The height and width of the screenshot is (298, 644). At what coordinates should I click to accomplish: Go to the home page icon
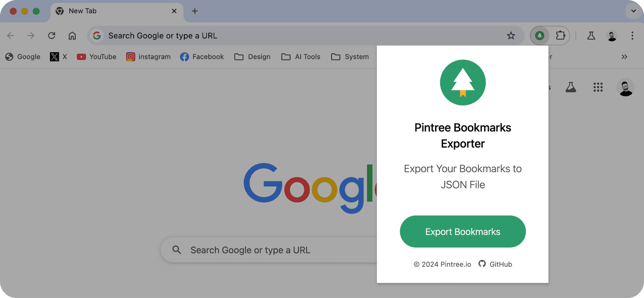[72, 36]
